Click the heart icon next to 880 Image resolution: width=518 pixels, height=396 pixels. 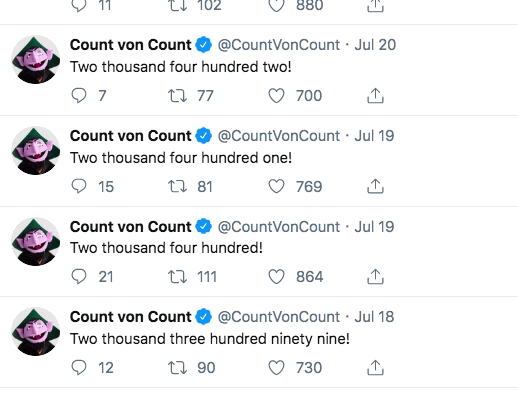[x=276, y=5]
